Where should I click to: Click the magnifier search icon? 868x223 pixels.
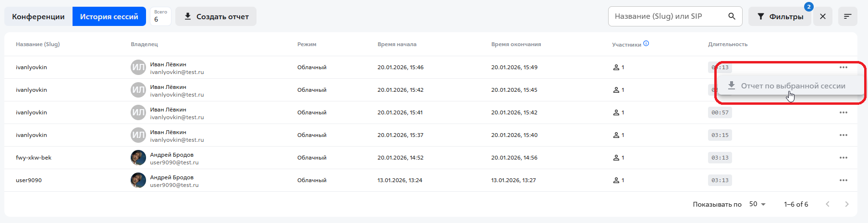click(732, 16)
